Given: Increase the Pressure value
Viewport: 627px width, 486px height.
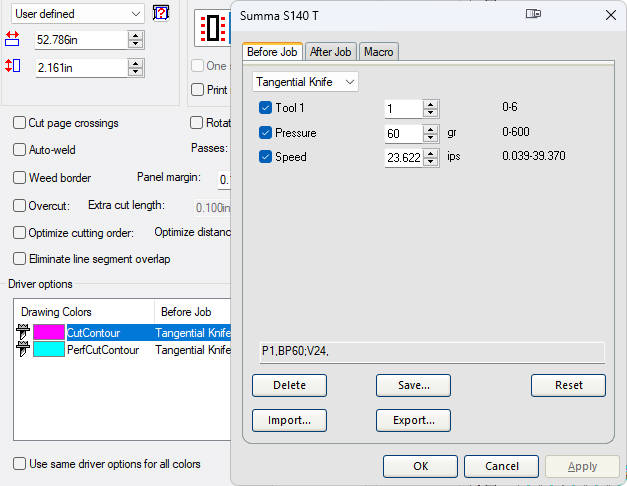Looking at the screenshot, I should pyautogui.click(x=430, y=129).
